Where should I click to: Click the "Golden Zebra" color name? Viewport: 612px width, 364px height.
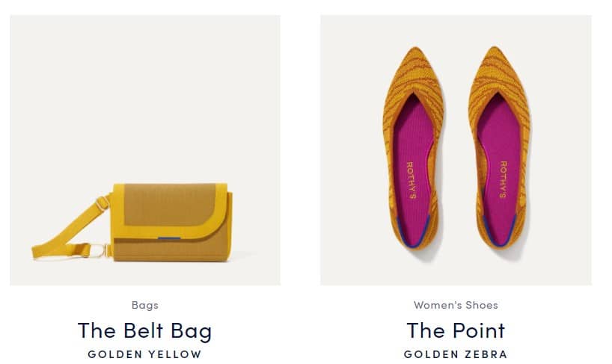456,354
